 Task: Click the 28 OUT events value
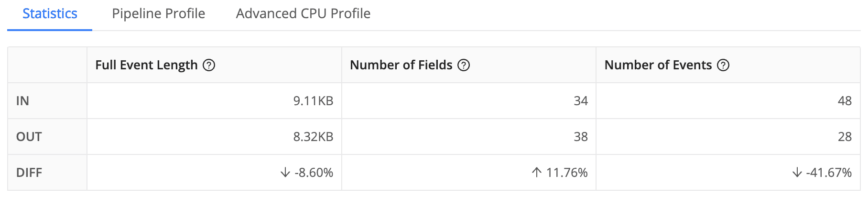(x=845, y=137)
